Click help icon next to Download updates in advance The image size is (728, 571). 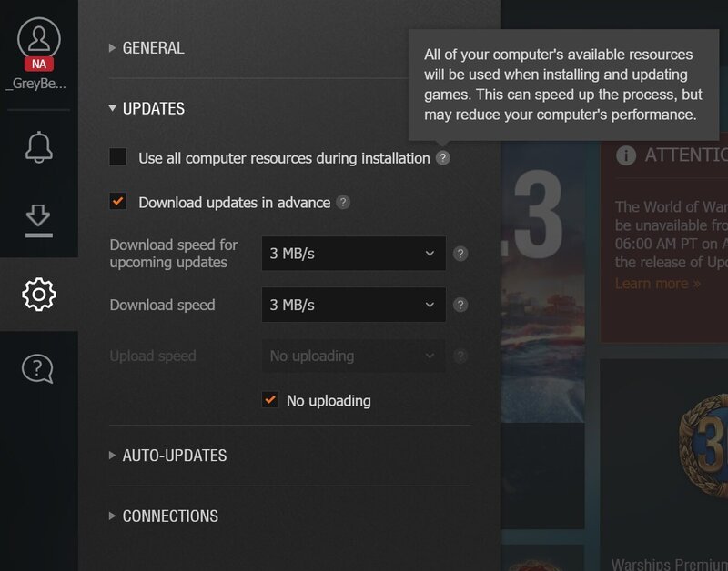343,203
